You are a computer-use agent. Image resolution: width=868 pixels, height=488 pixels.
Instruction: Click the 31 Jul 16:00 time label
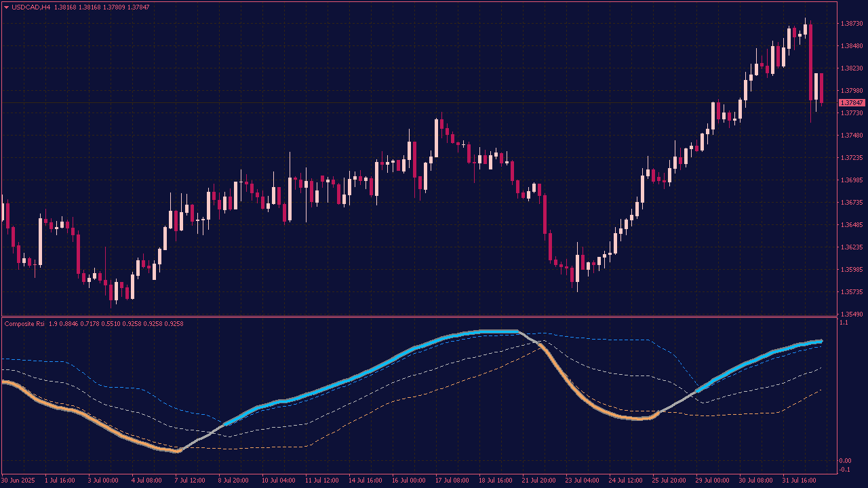point(800,480)
